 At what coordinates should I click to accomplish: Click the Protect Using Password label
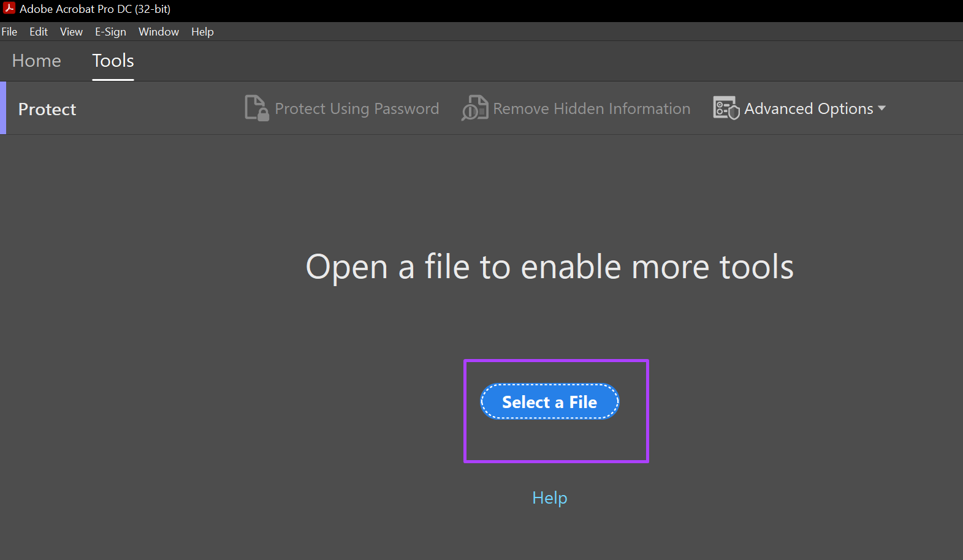coord(357,108)
